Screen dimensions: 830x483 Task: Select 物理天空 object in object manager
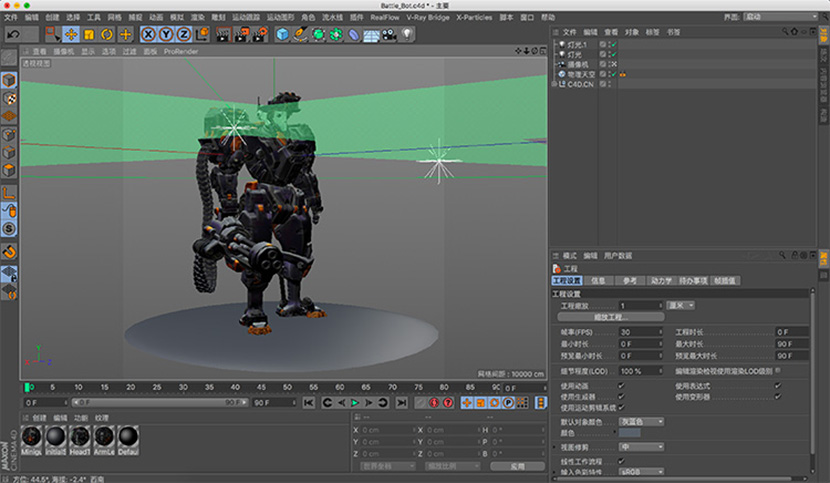[x=581, y=75]
